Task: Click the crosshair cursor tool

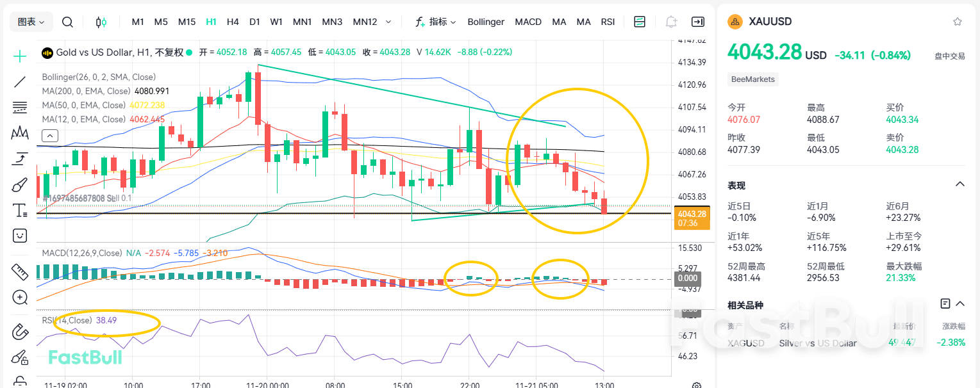Action: coord(20,56)
